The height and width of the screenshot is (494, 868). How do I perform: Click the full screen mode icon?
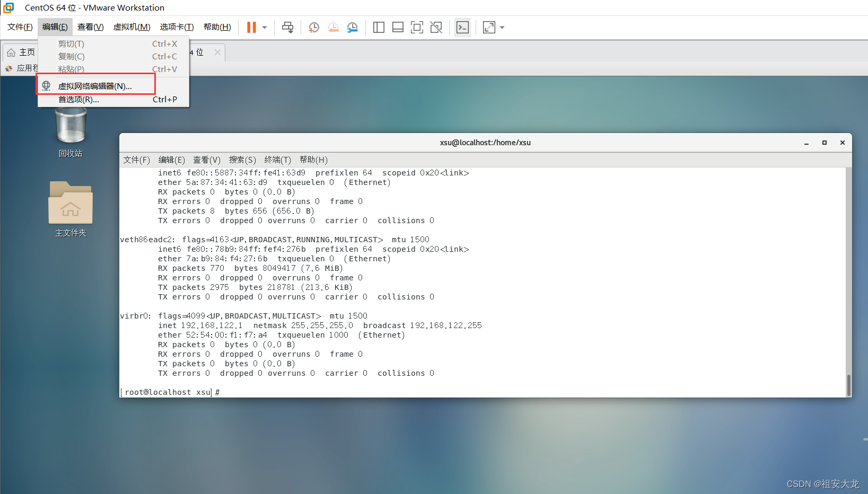tap(417, 27)
